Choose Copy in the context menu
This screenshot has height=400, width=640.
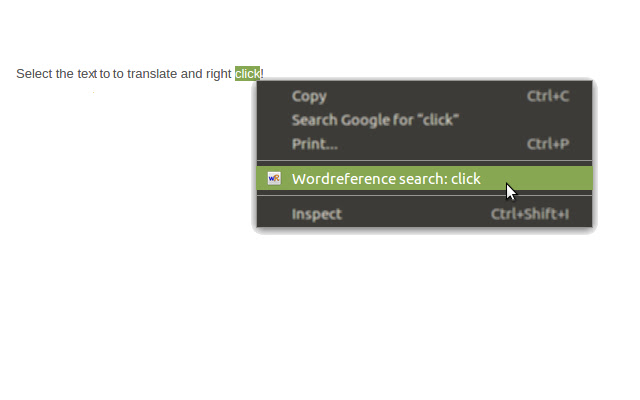424,96
